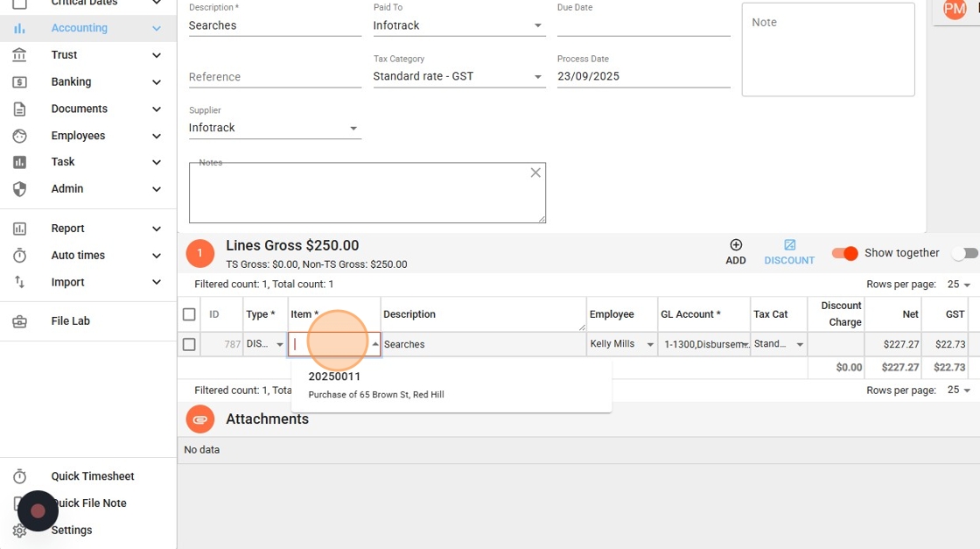Click the ADD line plus icon

tap(736, 245)
